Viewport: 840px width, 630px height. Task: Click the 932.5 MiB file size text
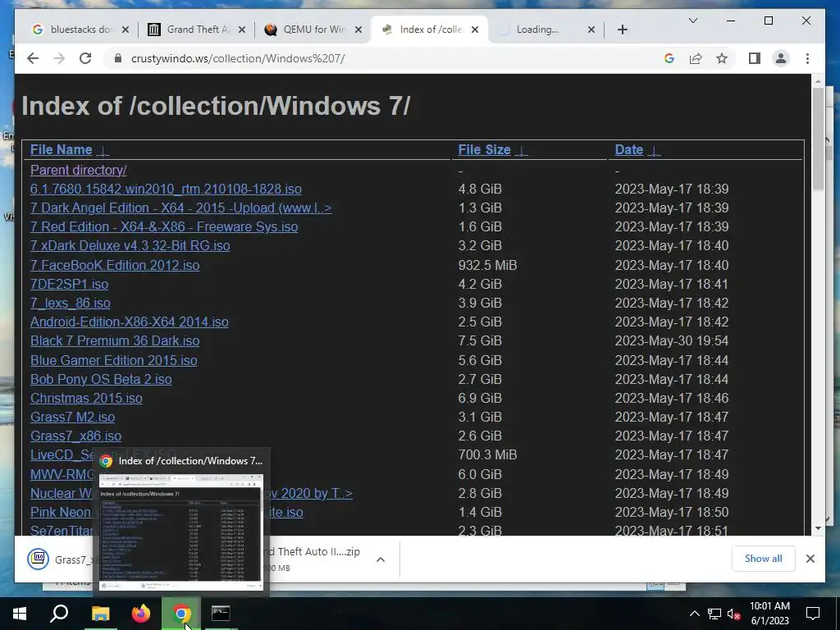(487, 265)
